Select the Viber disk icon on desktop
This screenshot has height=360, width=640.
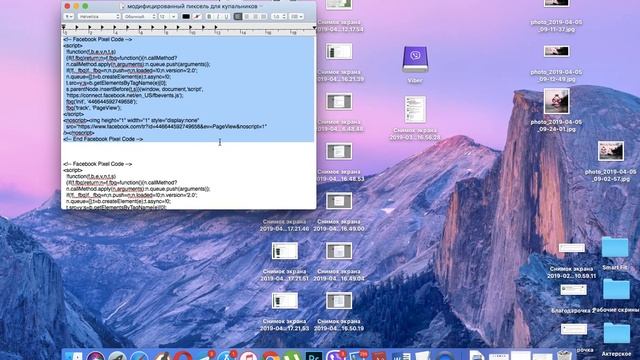pyautogui.click(x=415, y=60)
